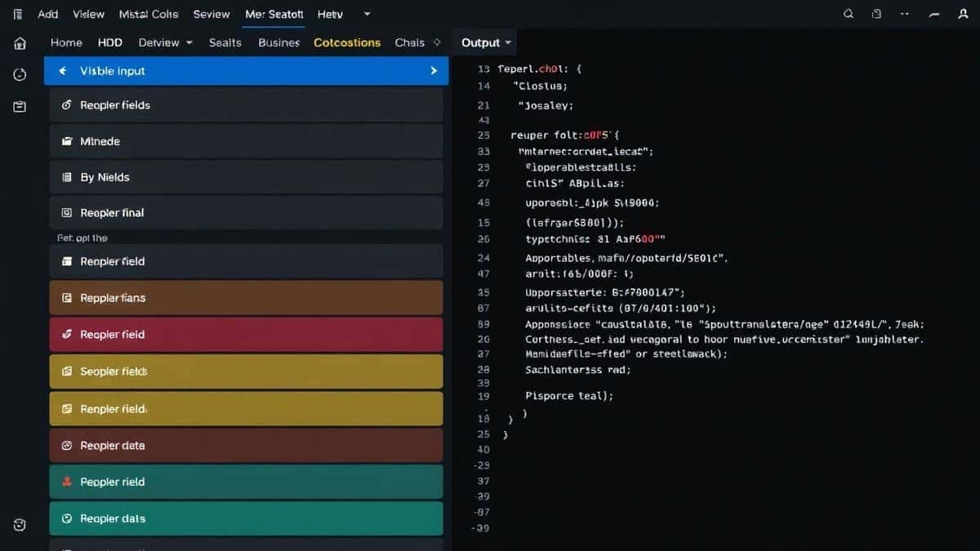Click the circular refresh icon in the sidebar
Viewport: 980px width, 551px height.
pos(20,75)
